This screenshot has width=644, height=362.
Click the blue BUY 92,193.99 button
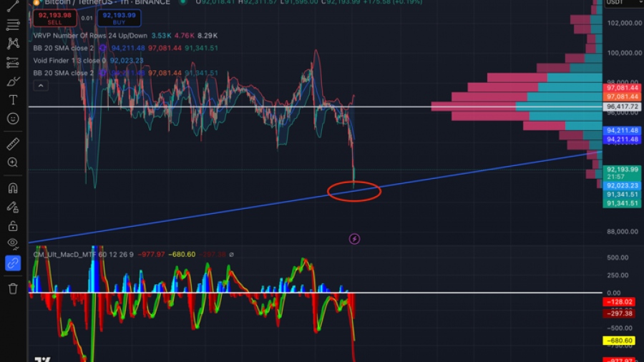(114, 17)
